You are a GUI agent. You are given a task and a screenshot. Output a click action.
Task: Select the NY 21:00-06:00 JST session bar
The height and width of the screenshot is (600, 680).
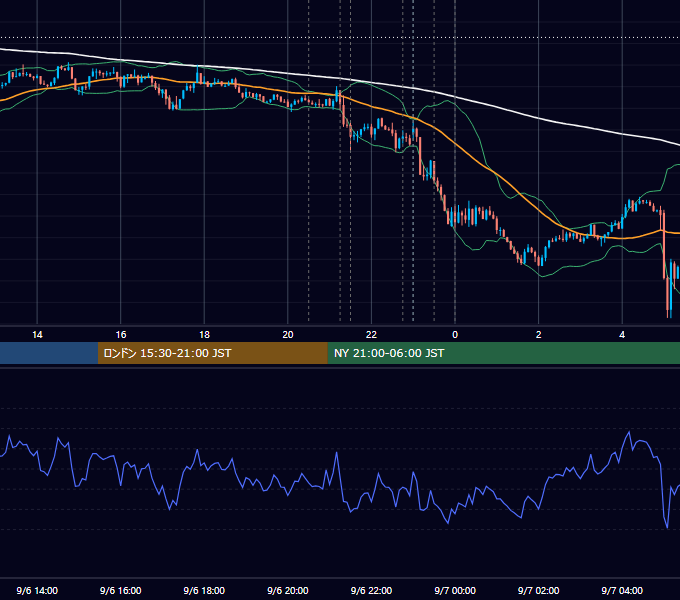(x=503, y=353)
